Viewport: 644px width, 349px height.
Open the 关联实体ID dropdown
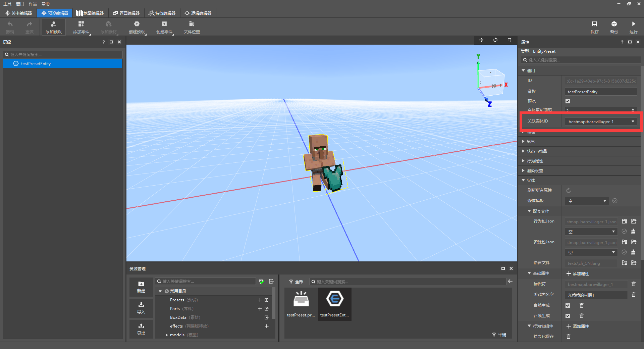(601, 121)
